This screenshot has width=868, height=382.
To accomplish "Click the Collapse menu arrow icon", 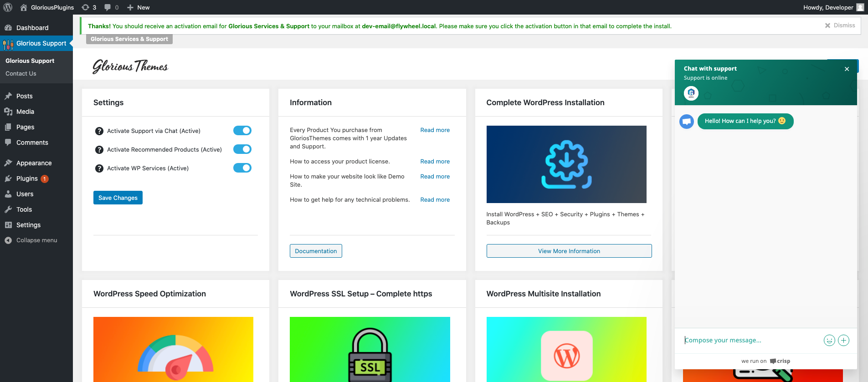I will [x=8, y=240].
